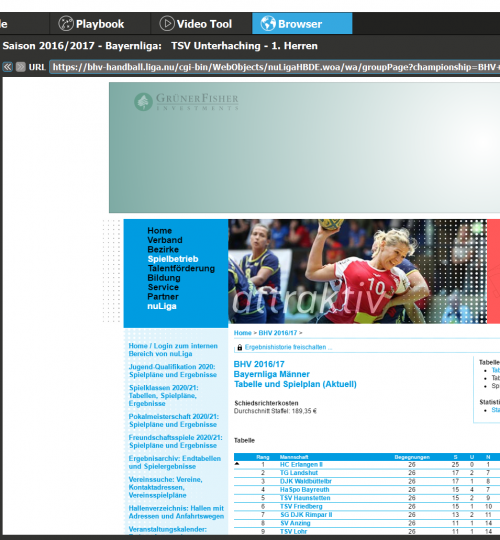Click the Begegnungen column header
Image resolution: width=500 pixels, height=540 pixels.
(x=412, y=457)
